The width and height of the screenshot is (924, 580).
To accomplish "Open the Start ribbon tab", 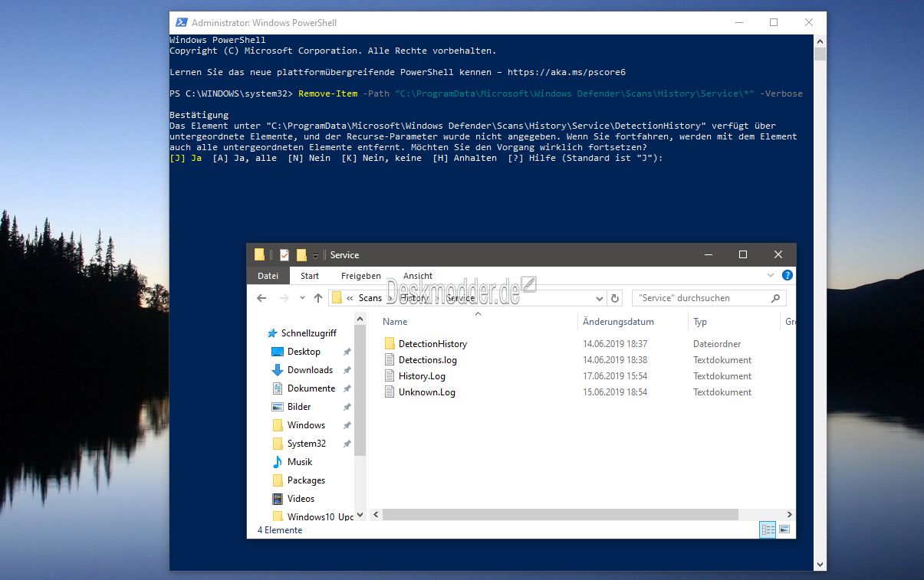I will point(310,276).
